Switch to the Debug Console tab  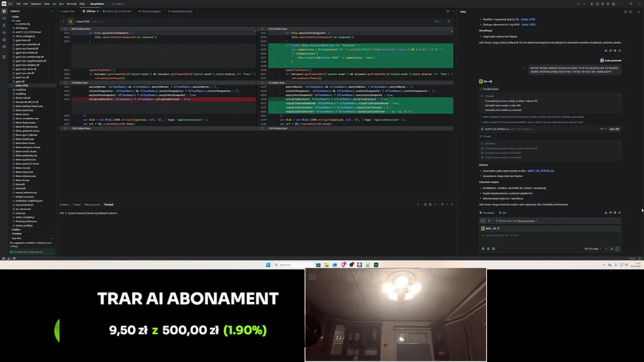[x=92, y=205]
